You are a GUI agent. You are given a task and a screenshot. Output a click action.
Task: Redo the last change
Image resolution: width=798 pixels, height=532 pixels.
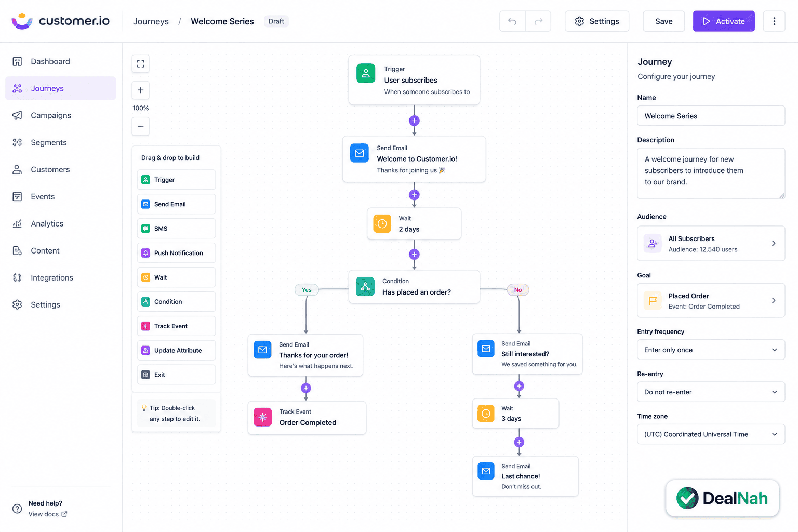coord(538,21)
